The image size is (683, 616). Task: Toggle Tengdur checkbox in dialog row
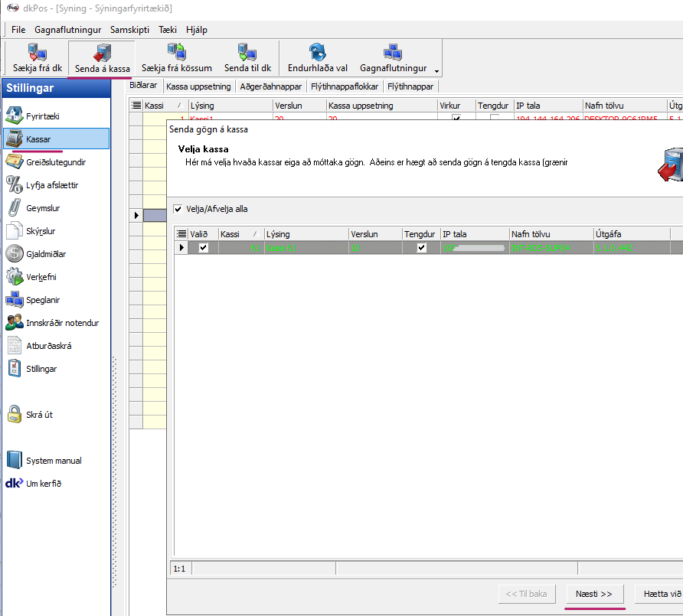tap(421, 248)
